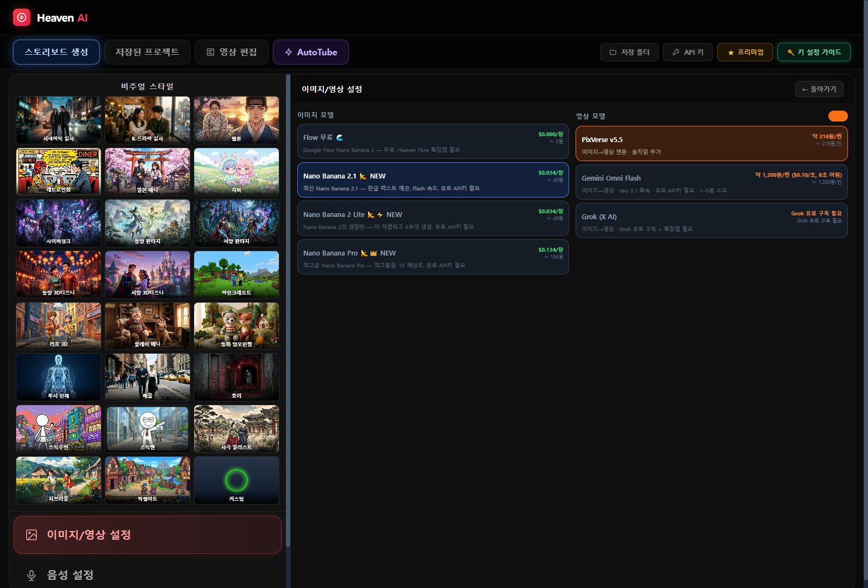Select the 커스텀 green circle style
Screen dimensions: 868x588
coord(237,481)
